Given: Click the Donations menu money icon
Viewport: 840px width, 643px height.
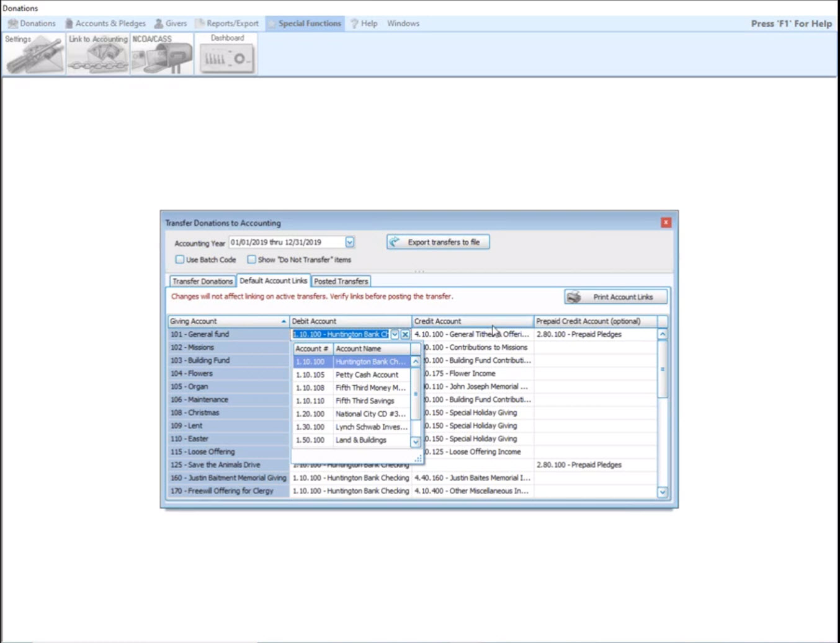Looking at the screenshot, I should tap(14, 23).
